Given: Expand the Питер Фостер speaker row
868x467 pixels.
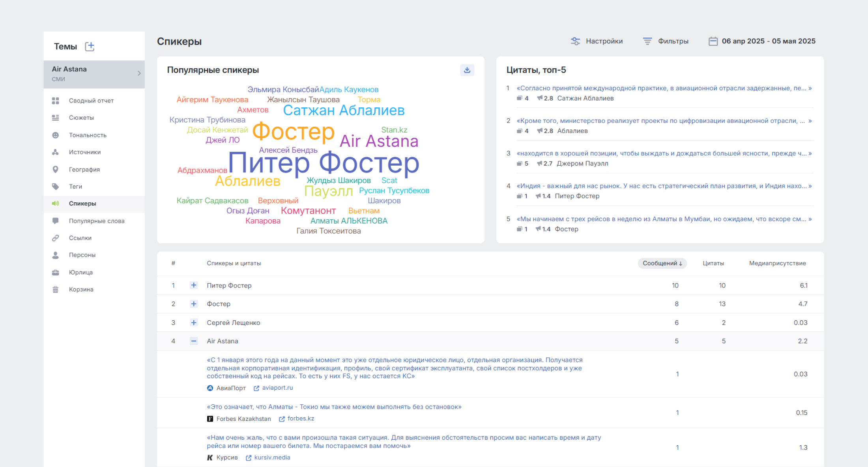Looking at the screenshot, I should click(x=194, y=285).
